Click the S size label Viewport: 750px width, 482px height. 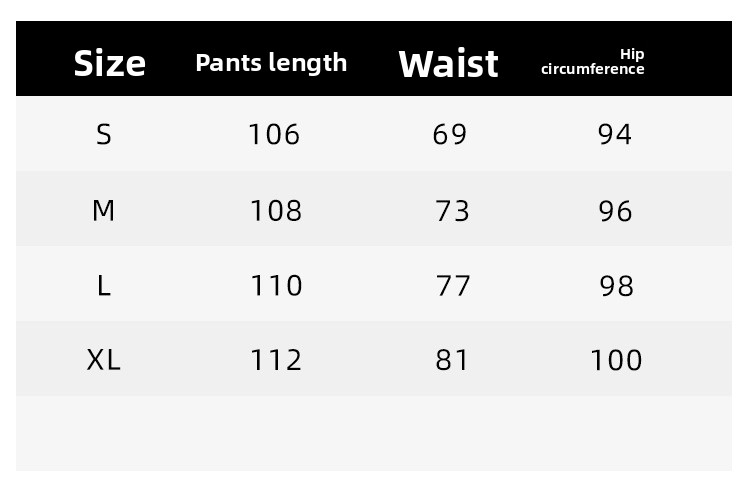(104, 134)
